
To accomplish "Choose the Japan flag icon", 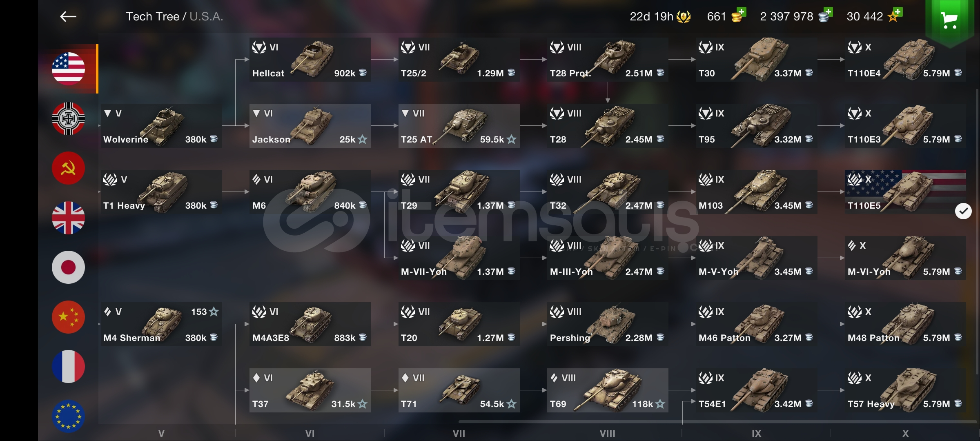I will 68,267.
